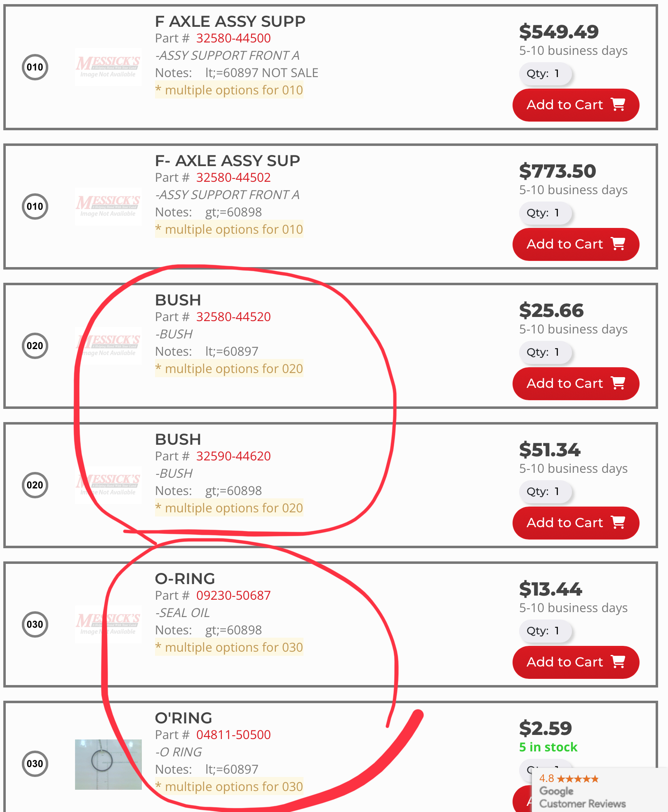Click the cart icon for the $549.49 item
668x812 pixels.
tap(618, 105)
